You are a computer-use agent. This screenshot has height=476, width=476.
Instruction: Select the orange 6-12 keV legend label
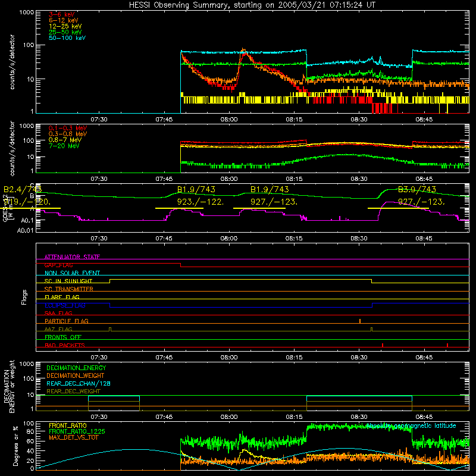[x=64, y=20]
